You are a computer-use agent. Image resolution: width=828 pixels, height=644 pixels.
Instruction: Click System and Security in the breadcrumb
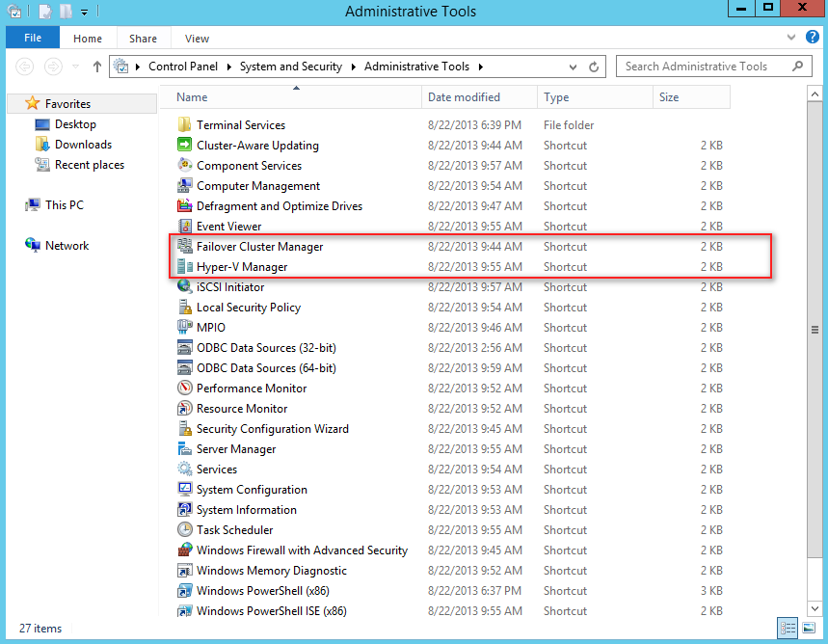[291, 67]
